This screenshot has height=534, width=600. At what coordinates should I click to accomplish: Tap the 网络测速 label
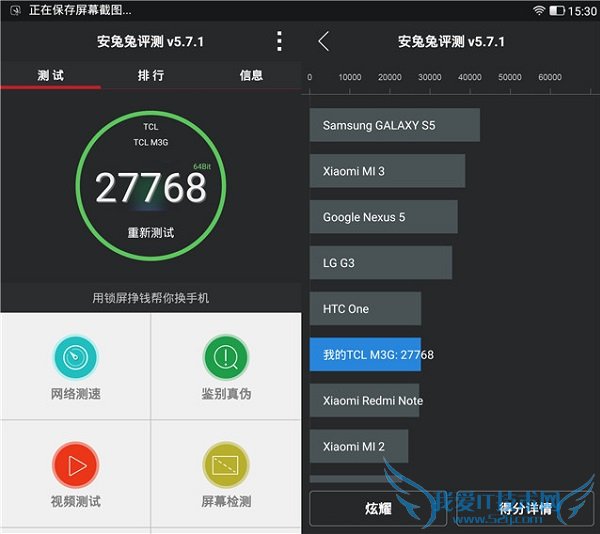tap(76, 394)
